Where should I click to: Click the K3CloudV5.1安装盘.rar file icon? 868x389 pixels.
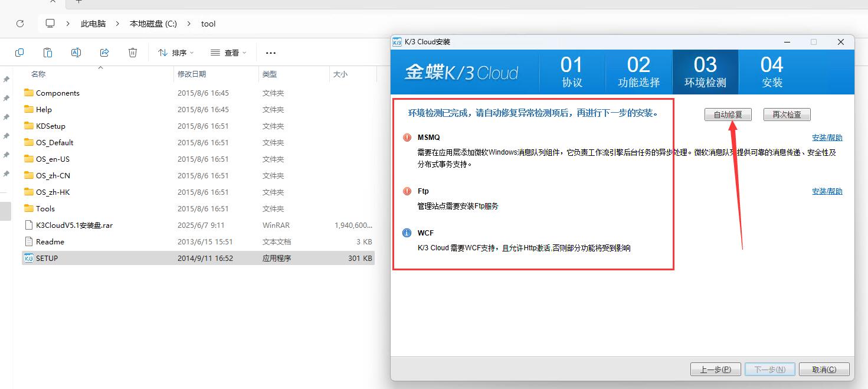(x=29, y=225)
